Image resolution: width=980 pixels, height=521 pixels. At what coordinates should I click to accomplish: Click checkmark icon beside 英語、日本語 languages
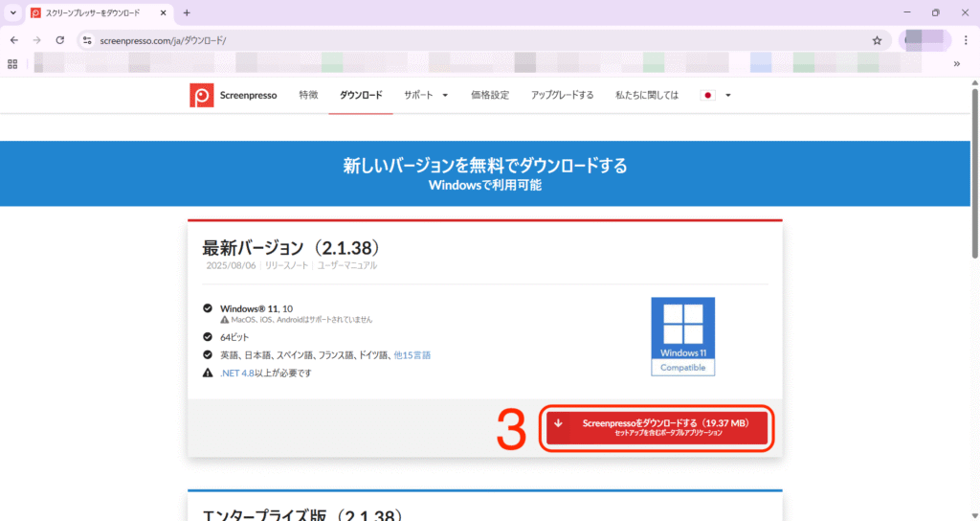(x=208, y=354)
